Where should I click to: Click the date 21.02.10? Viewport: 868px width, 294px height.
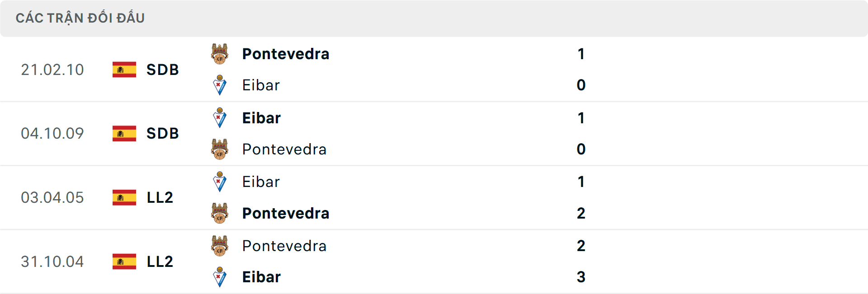(52, 70)
